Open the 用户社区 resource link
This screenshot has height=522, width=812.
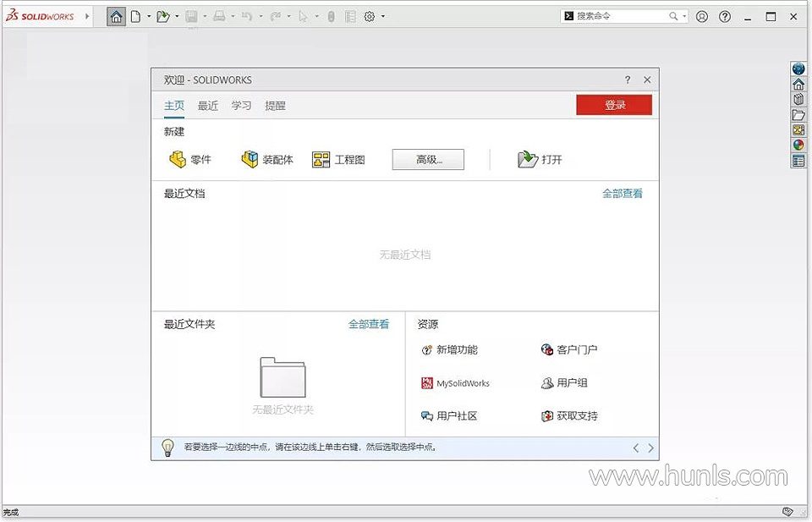pos(449,416)
